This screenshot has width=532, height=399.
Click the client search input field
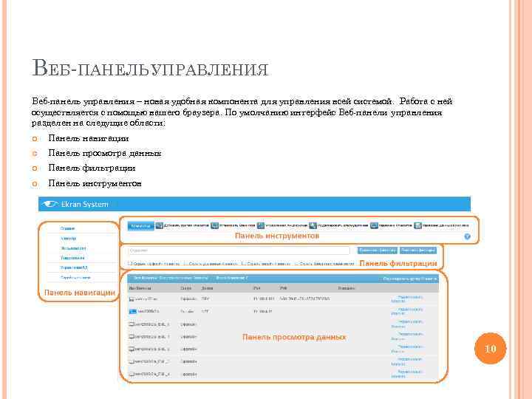point(239,250)
